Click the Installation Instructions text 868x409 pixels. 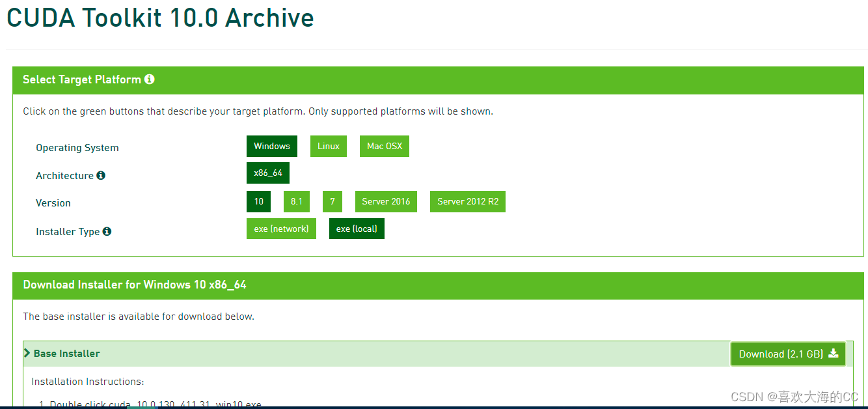(88, 382)
